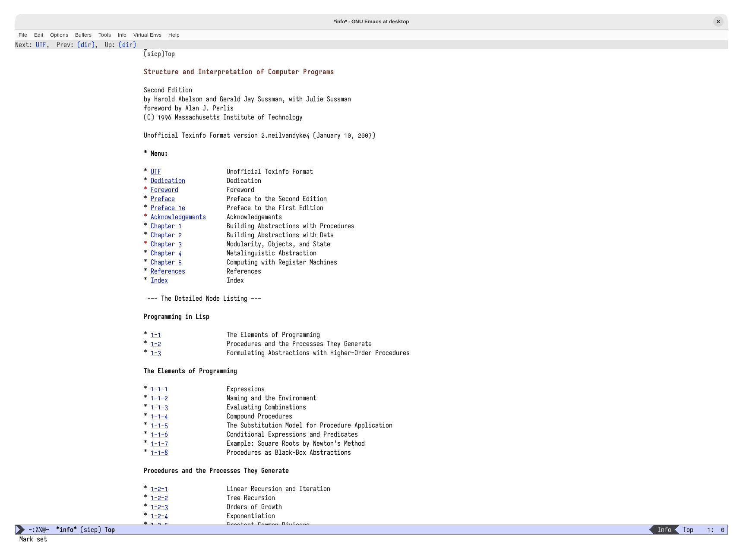Click the 'Second Edition' line

(x=168, y=90)
